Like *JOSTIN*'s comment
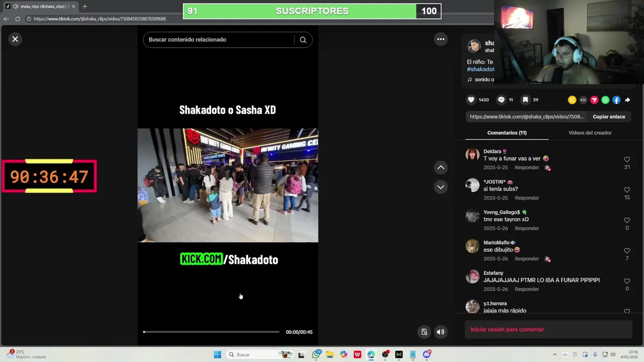 point(627,190)
